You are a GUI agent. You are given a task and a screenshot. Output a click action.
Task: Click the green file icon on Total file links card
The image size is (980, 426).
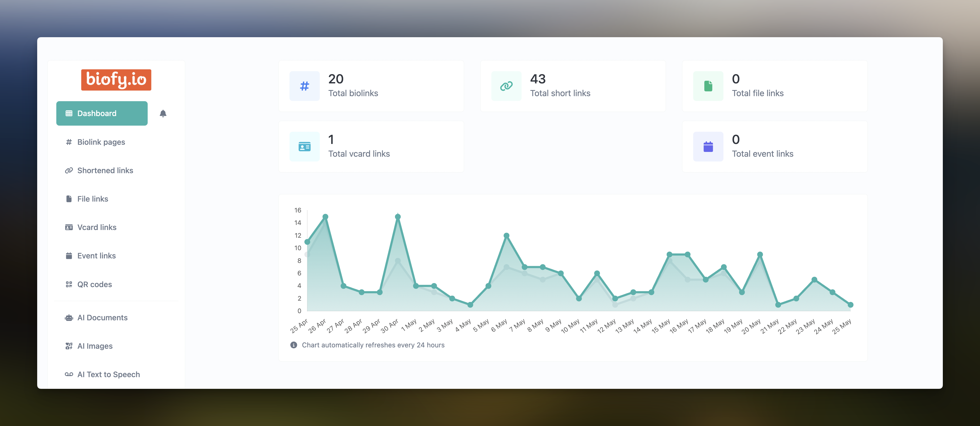[708, 86]
